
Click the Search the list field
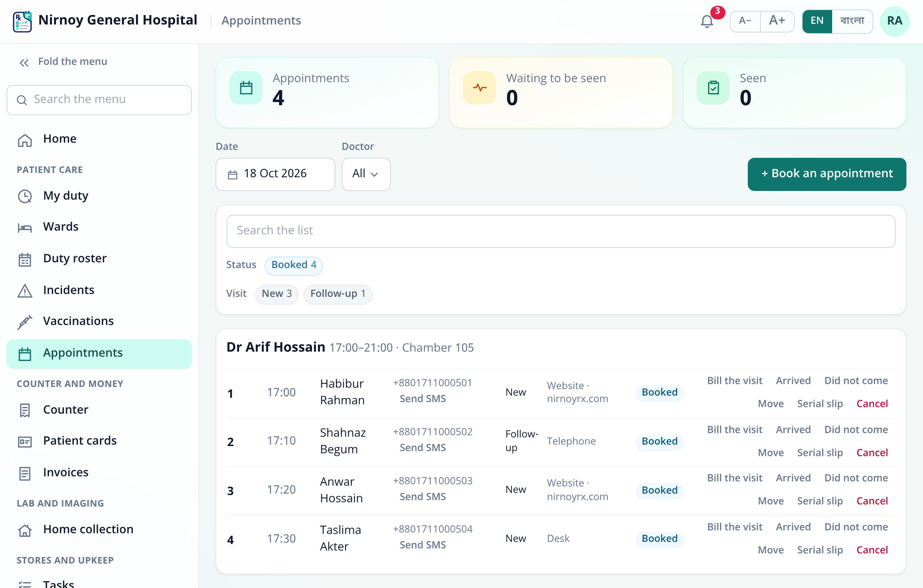pyautogui.click(x=560, y=231)
